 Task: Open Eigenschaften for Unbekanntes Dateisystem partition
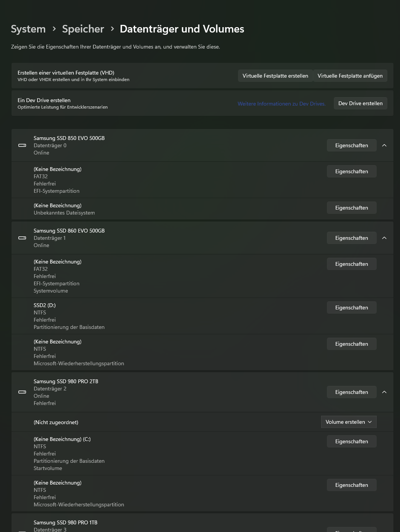(x=351, y=208)
